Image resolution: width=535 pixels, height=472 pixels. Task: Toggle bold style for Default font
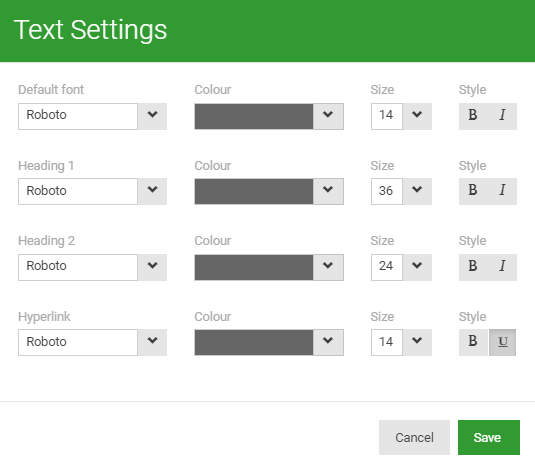pyautogui.click(x=473, y=116)
